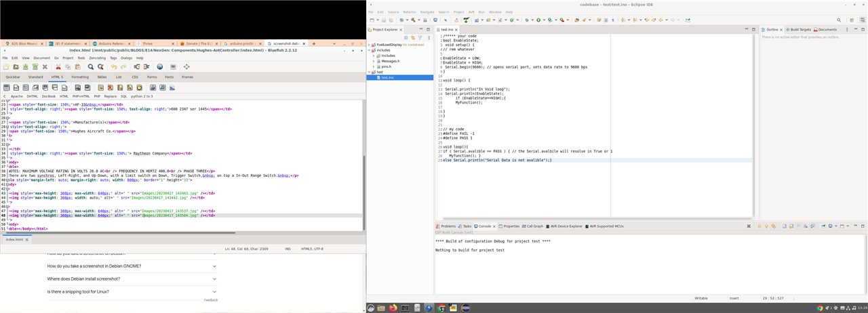Click the Find magnifier icon in Bluefish
The height and width of the screenshot is (313, 868).
pos(91,67)
